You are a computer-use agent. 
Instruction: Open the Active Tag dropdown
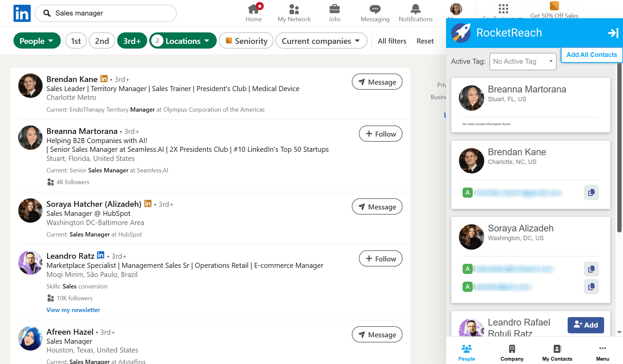click(x=522, y=61)
